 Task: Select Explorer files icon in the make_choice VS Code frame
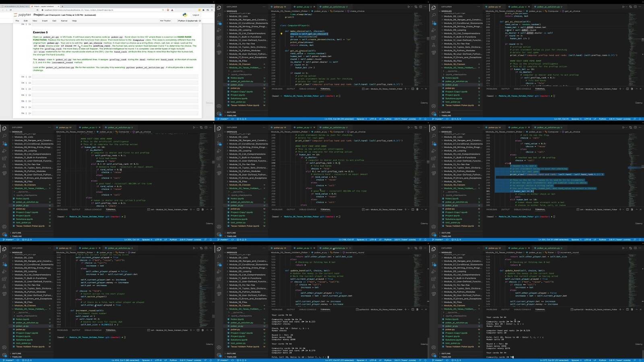click(x=219, y=8)
